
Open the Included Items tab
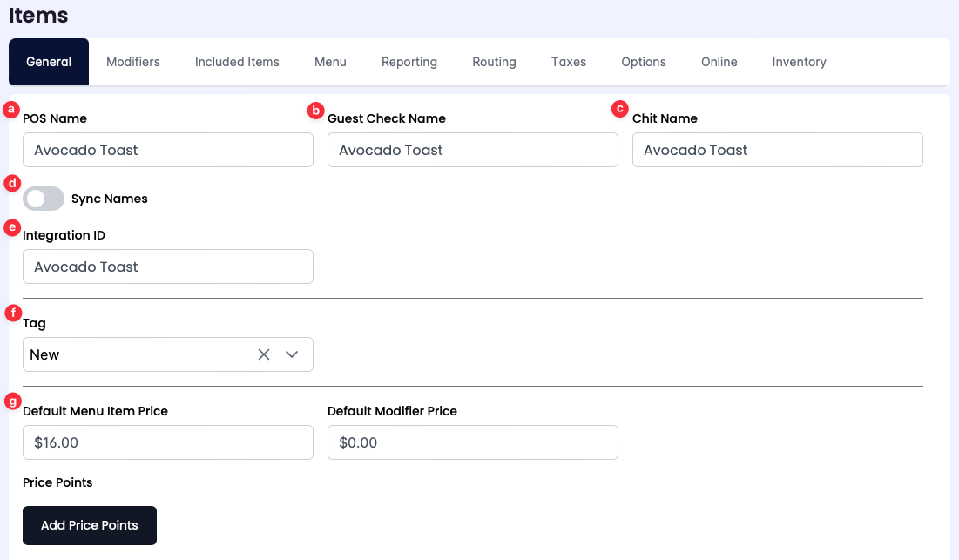tap(237, 62)
